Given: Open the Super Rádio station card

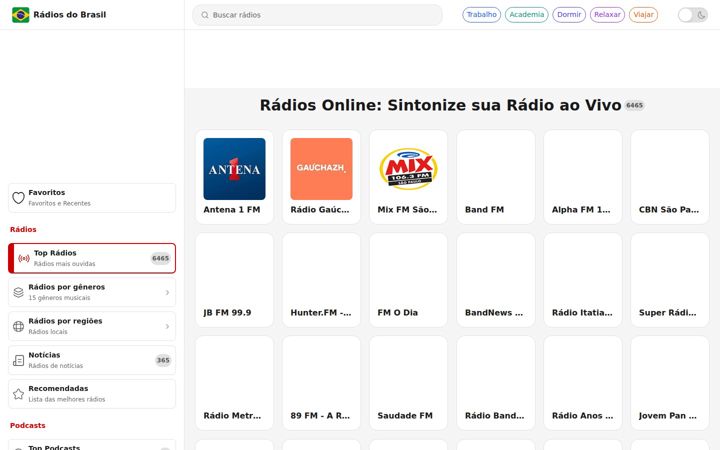Looking at the screenshot, I should (x=669, y=280).
